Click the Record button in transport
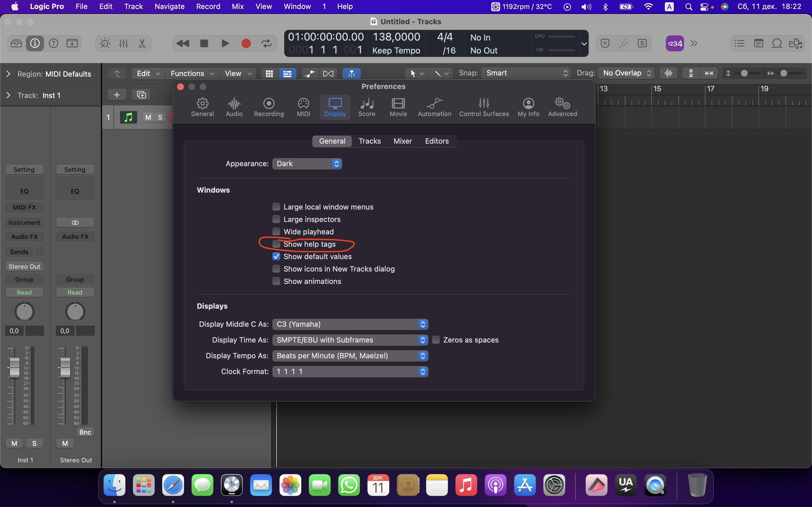Viewport: 812px width, 507px height. [246, 43]
